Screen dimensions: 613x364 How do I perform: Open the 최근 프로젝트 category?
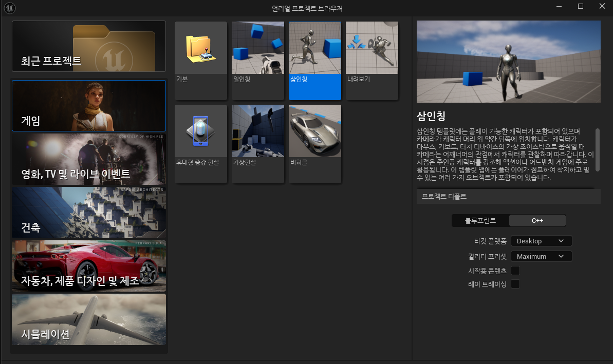(x=89, y=46)
